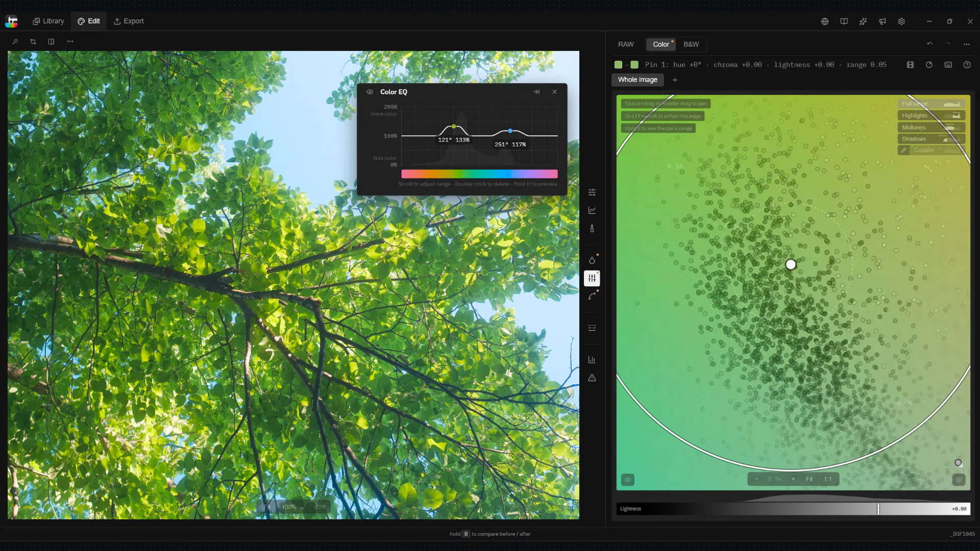Select the Whole image mask tab

click(638, 80)
